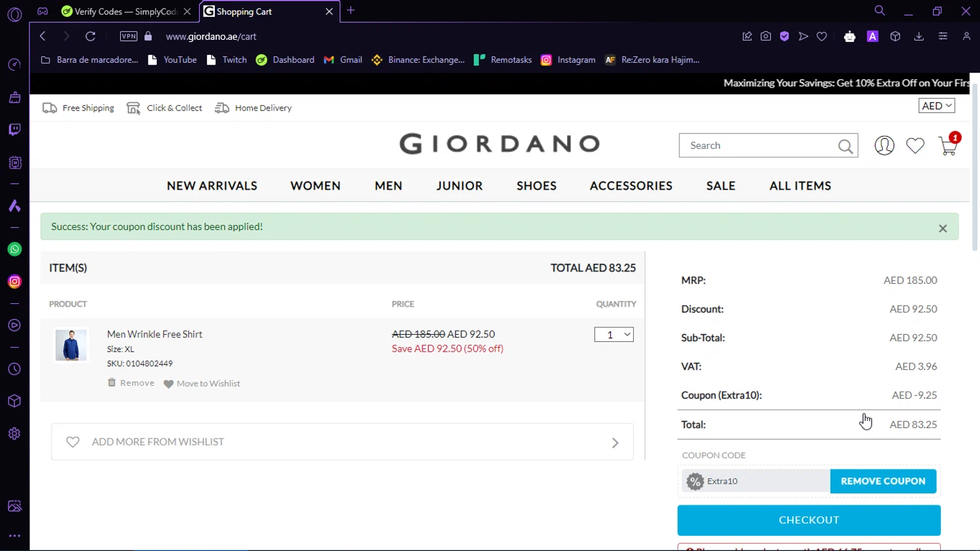Image resolution: width=980 pixels, height=551 pixels.
Task: Open the AED currency dropdown
Action: pyautogui.click(x=936, y=106)
